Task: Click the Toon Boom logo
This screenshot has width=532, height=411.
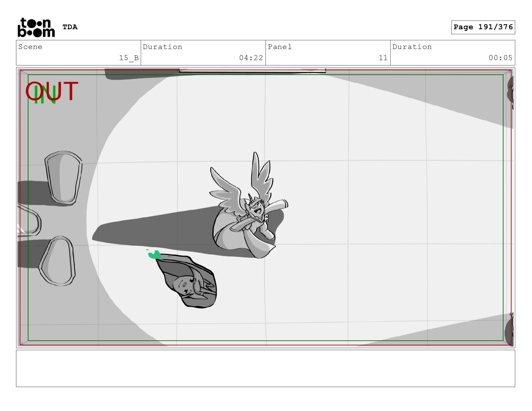Action: point(36,27)
